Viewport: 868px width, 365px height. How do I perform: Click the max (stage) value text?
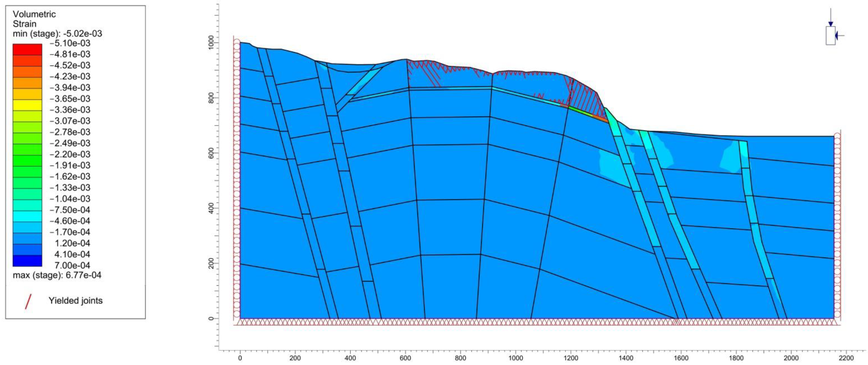[57, 275]
